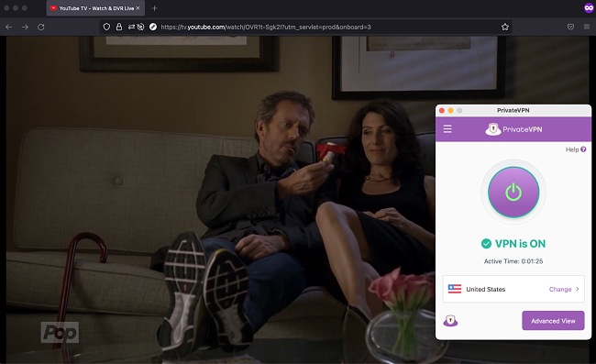Click the Active Time counter
The image size is (596, 364).
point(513,261)
